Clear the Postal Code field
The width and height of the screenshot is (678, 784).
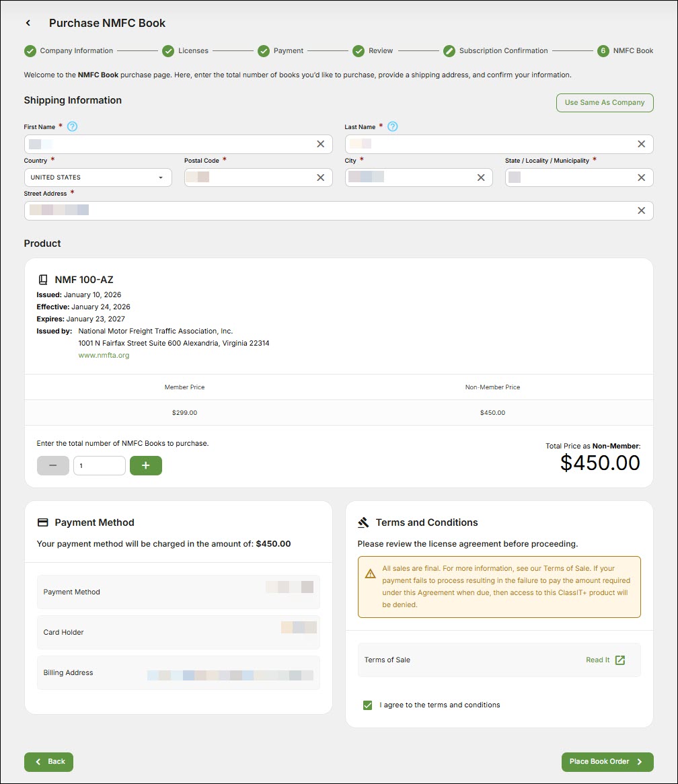pos(320,178)
